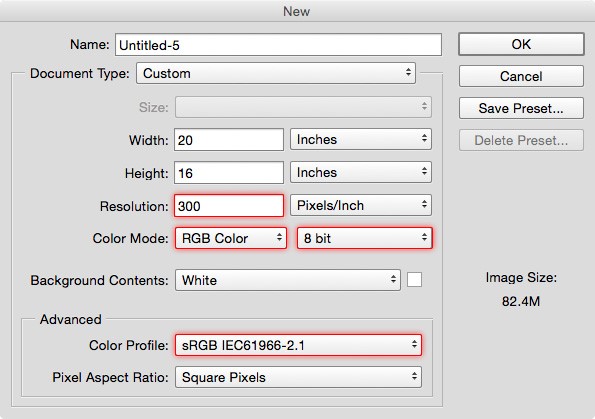Click the Height field showing 16
Screen dimensions: 595x419
pos(229,173)
